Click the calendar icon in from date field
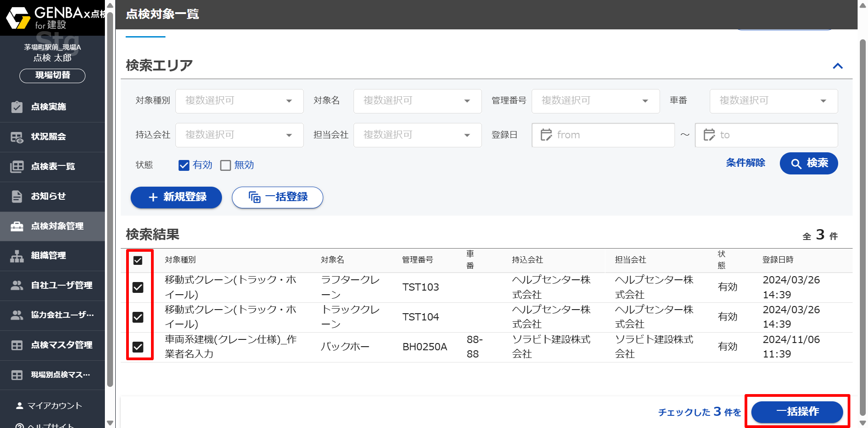Viewport: 868px width, 428px height. click(x=546, y=135)
